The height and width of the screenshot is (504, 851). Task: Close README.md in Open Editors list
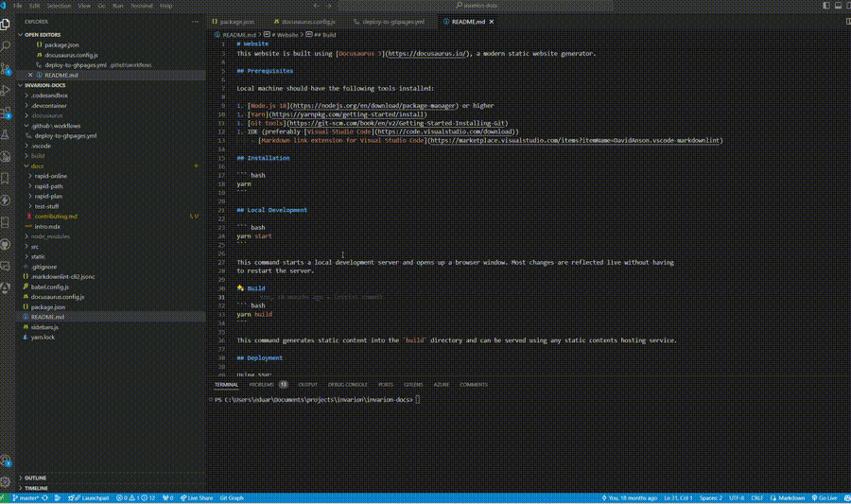(x=30, y=75)
